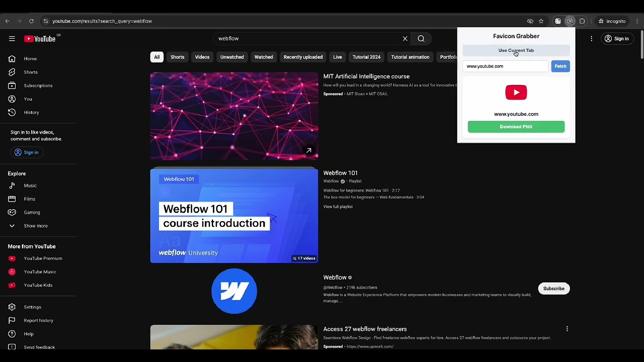Screen dimensions: 644x362
Task: Click Use Current Tab in Favicon Grabber
Action: (516, 50)
